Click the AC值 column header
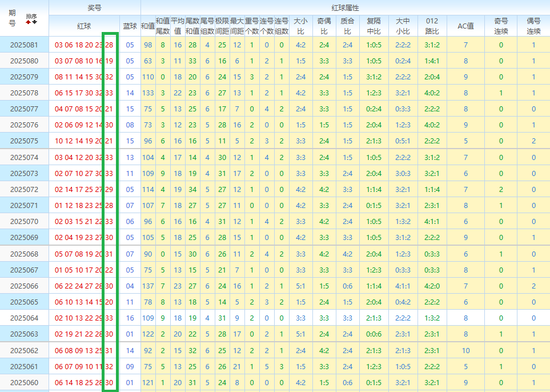This screenshot has width=550, height=392. pyautogui.click(x=466, y=26)
